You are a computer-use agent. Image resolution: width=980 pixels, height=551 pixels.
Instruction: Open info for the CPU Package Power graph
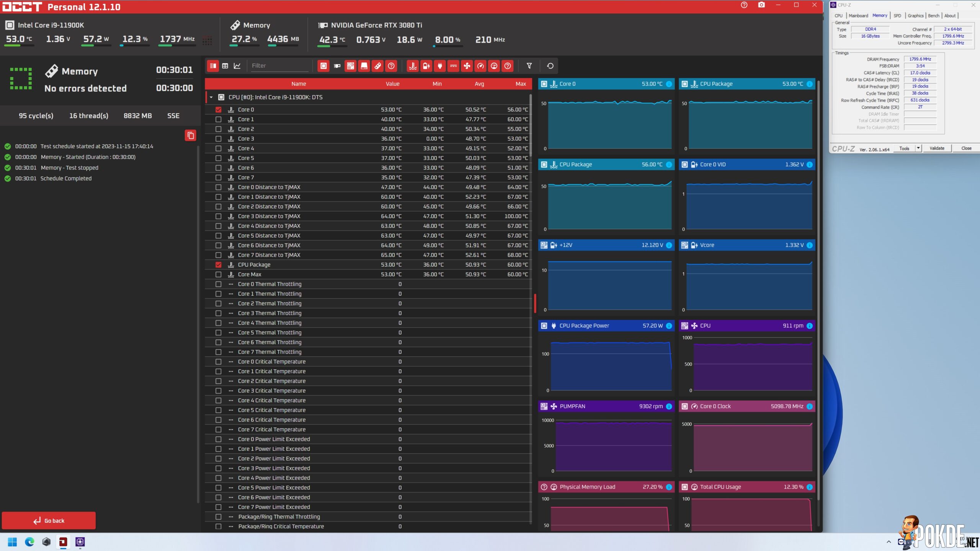tap(669, 326)
